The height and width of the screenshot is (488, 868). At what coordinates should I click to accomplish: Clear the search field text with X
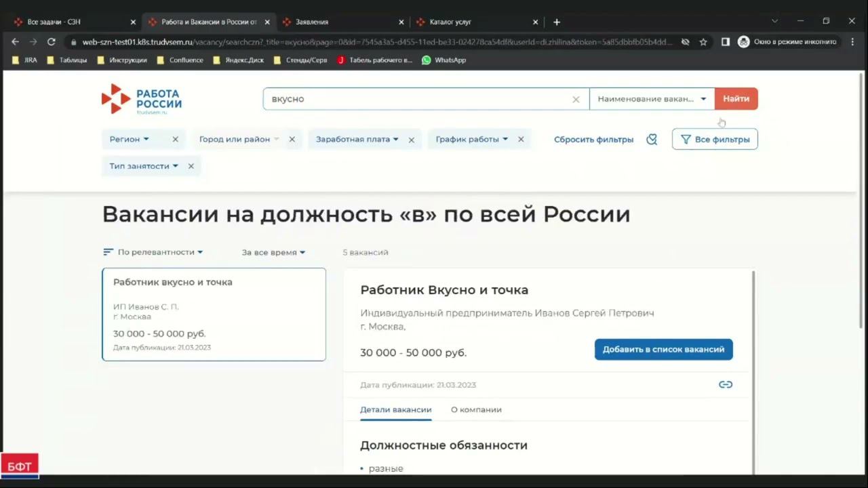(x=576, y=99)
